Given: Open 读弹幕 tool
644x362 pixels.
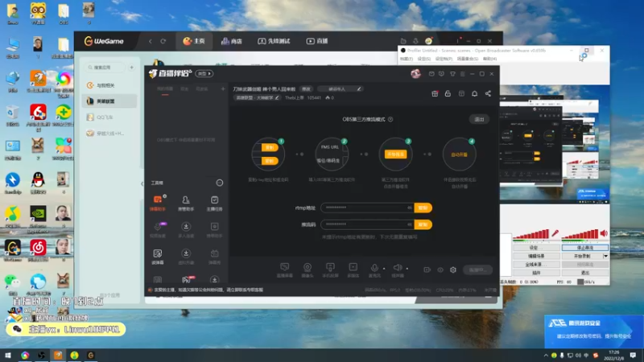Looking at the screenshot, I should [x=158, y=256].
